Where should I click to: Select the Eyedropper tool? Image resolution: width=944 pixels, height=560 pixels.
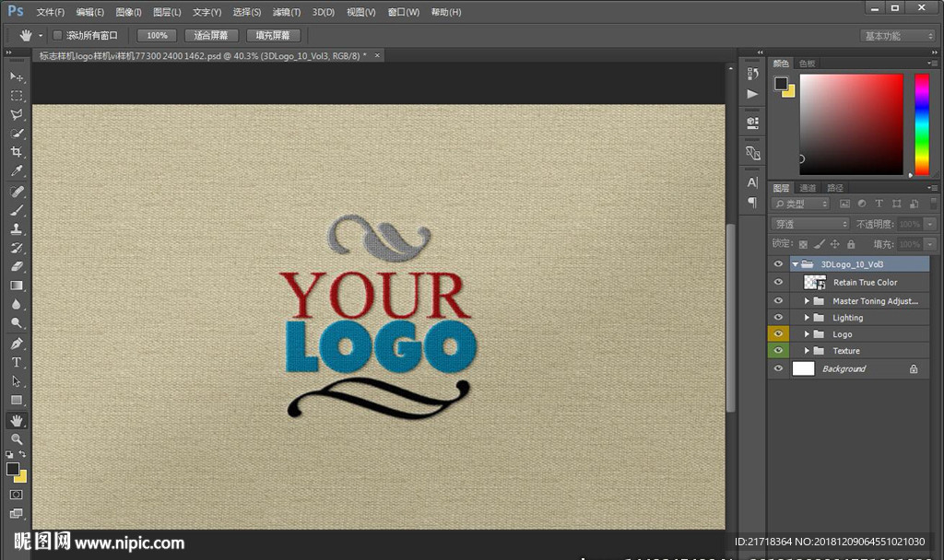[x=17, y=171]
